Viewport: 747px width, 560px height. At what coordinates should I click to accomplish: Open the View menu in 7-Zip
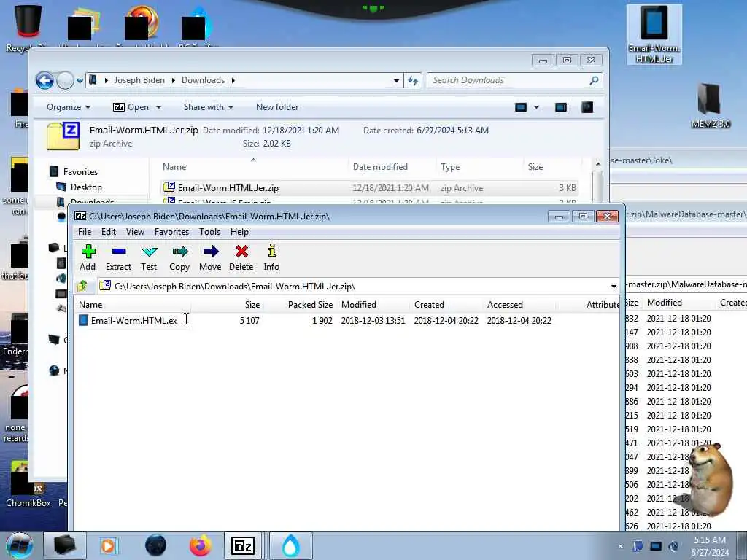[135, 232]
